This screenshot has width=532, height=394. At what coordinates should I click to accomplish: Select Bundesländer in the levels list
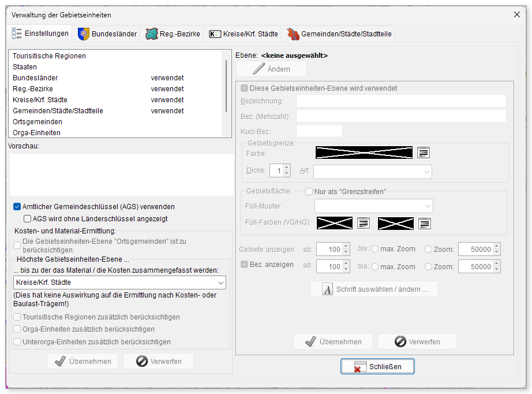(115, 78)
